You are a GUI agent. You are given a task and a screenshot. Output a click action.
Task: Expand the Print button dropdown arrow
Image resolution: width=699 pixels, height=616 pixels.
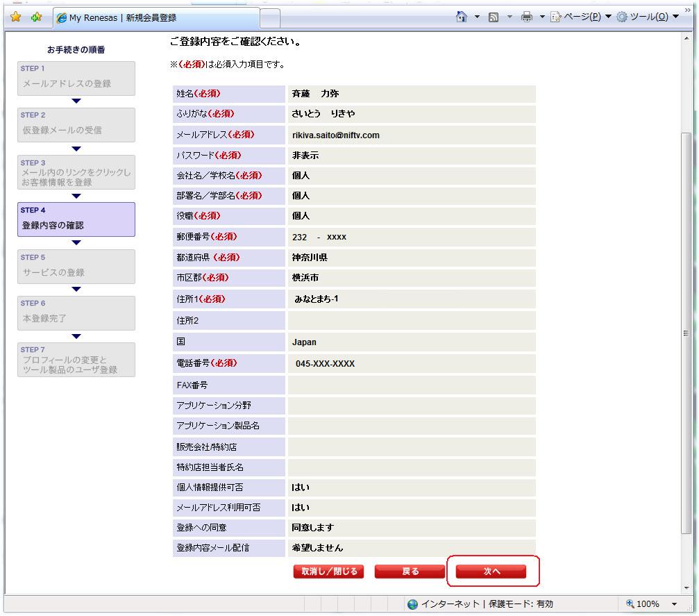541,17
